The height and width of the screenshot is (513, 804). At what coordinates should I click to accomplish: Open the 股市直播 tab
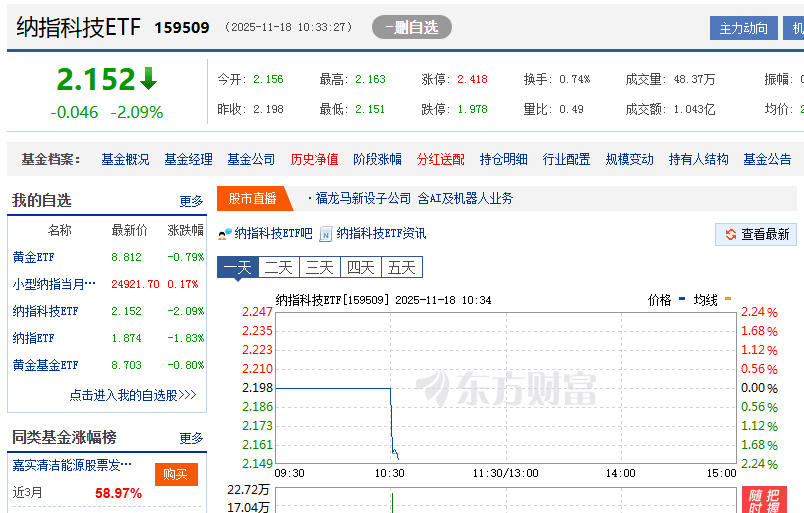253,199
